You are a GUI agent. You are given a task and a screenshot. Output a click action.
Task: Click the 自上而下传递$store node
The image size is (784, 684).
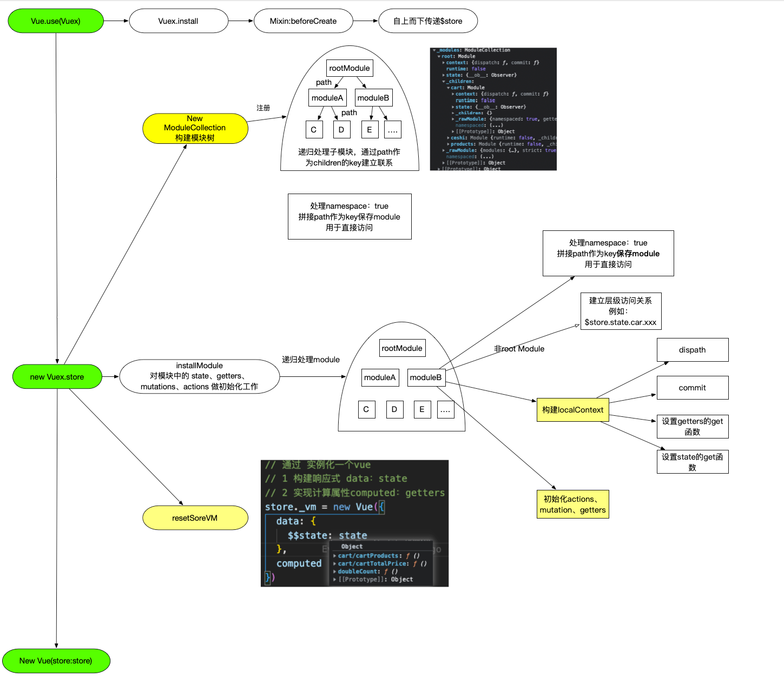click(428, 21)
